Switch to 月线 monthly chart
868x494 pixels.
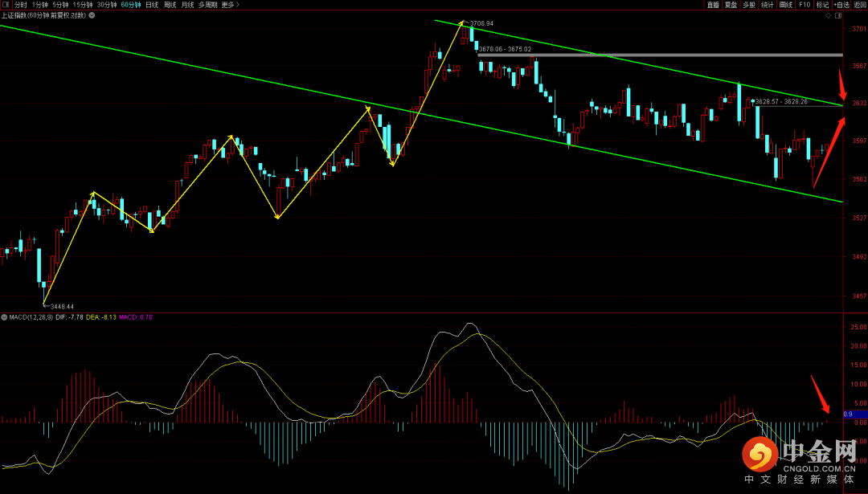click(187, 5)
